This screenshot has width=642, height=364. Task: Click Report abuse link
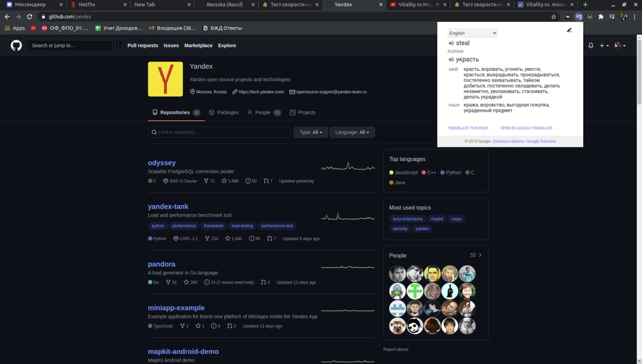(x=396, y=349)
